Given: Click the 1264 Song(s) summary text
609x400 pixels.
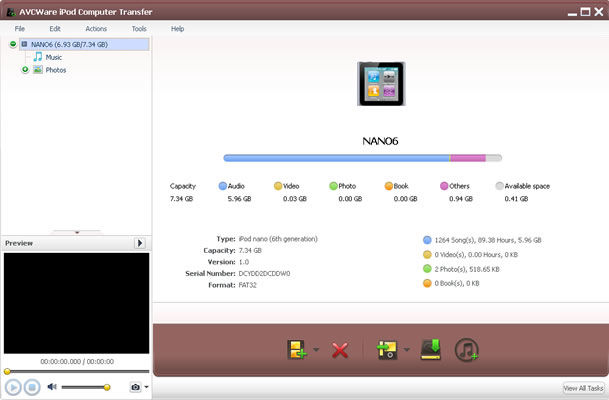Looking at the screenshot, I should tap(488, 240).
